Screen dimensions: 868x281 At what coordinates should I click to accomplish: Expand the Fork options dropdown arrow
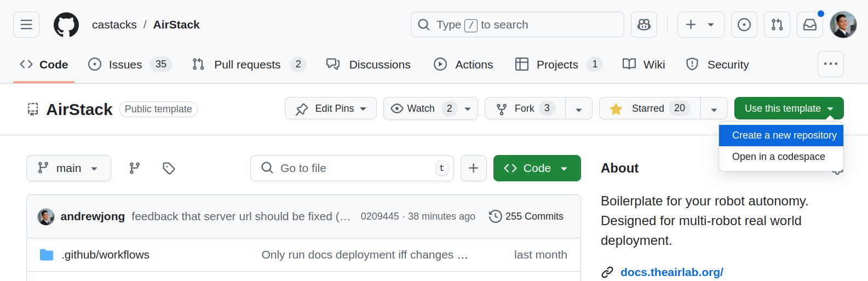click(x=579, y=109)
